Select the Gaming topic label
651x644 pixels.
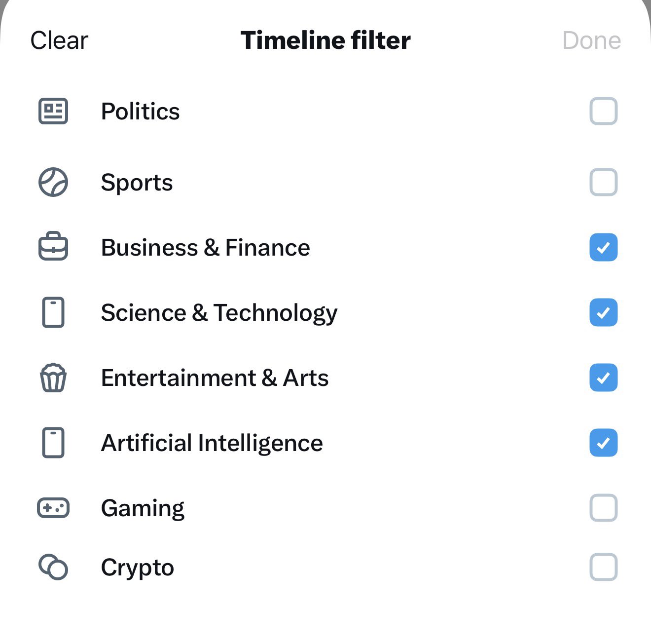[143, 508]
